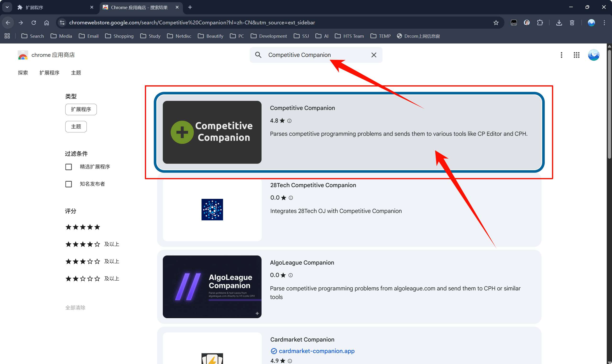The image size is (612, 364).
Task: Filter by four stars 及以上
Action: (x=92, y=244)
